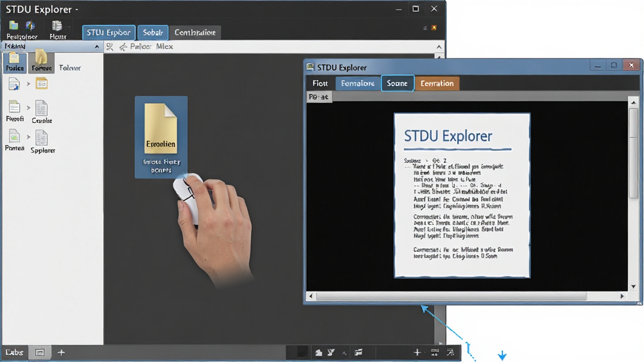Click the Y-shaped filter icon in bottom bar

point(331,352)
